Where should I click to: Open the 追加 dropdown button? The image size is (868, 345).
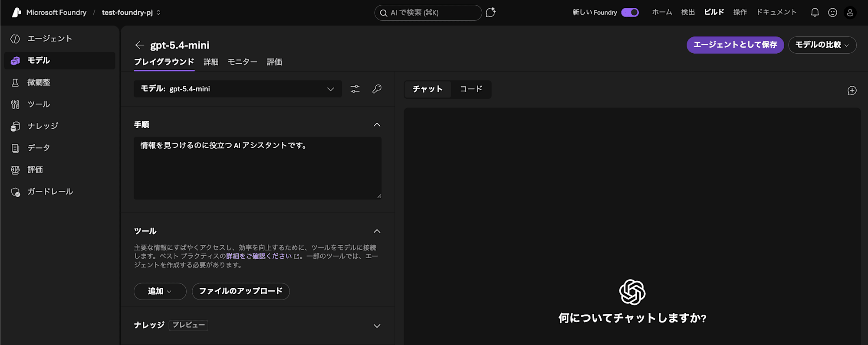(x=160, y=291)
